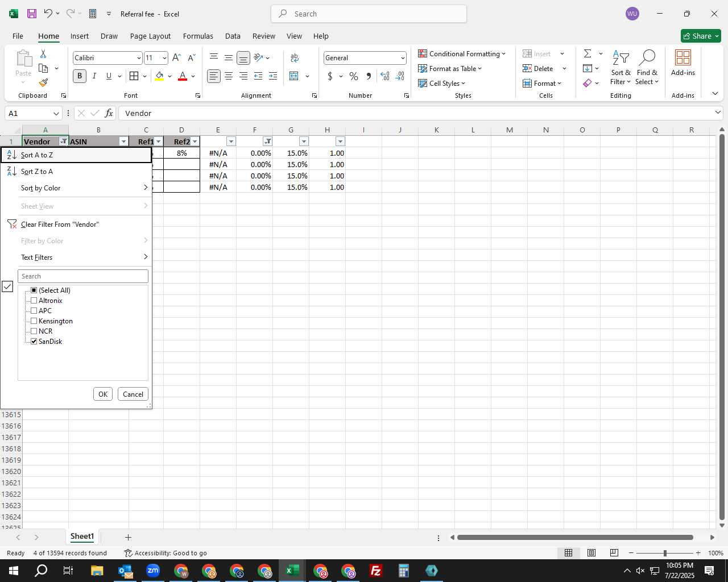The width and height of the screenshot is (728, 582).
Task: Click the title bar Search box
Action: (369, 14)
